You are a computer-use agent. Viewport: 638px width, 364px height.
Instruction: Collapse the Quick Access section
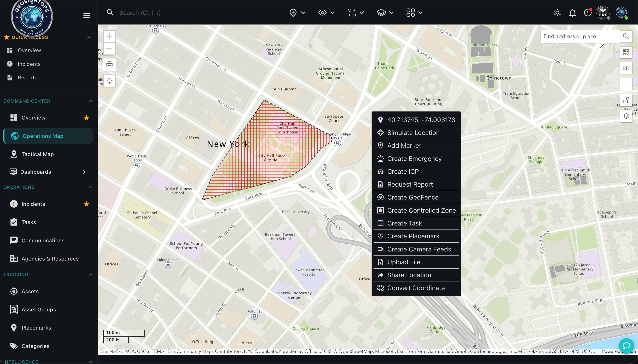[89, 38]
